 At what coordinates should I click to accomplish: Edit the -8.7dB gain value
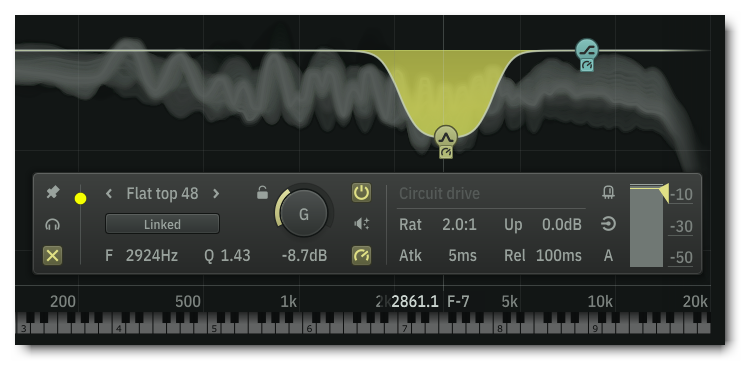pos(304,256)
